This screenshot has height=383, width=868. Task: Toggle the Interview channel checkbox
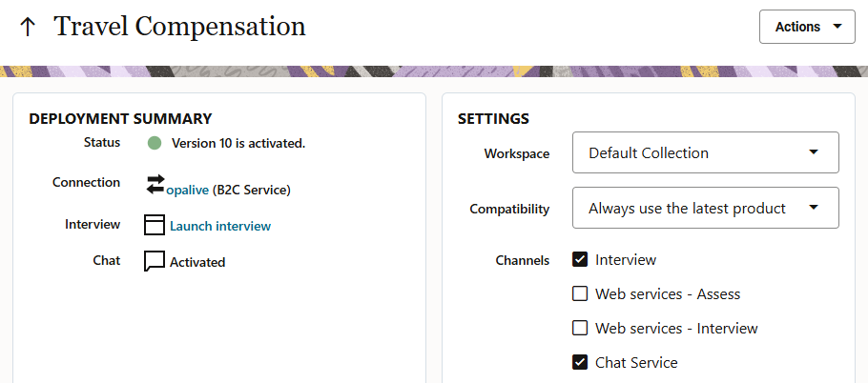pyautogui.click(x=580, y=259)
